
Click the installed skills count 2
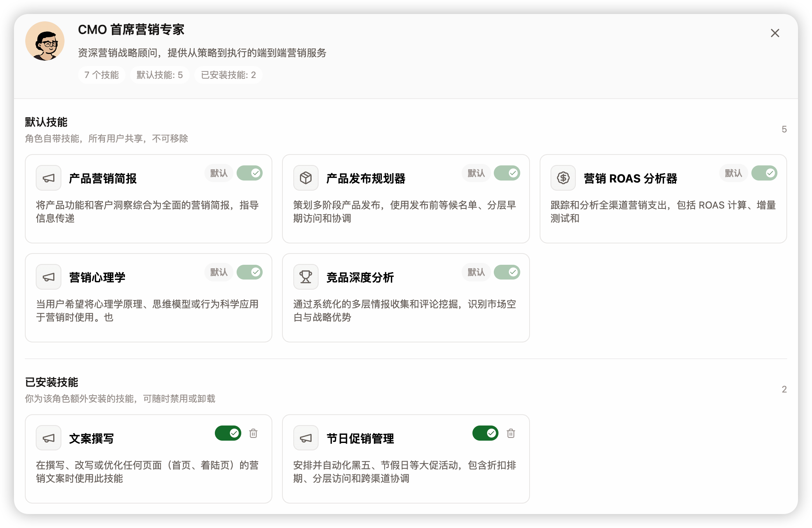[784, 389]
